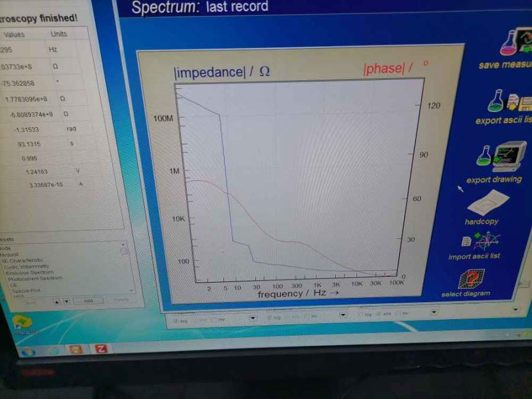
Task: Click the hardcopy label
Action: coord(481,222)
